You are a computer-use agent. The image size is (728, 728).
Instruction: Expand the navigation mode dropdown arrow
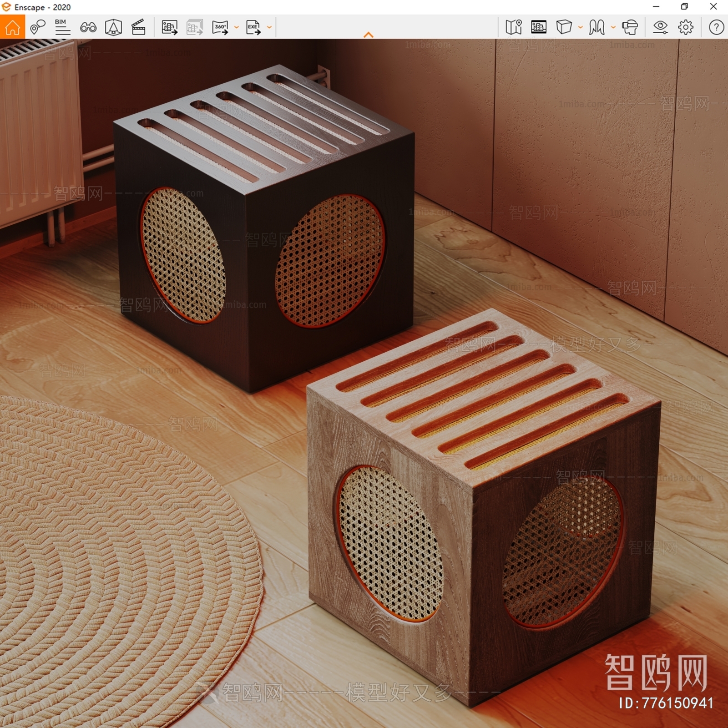[x=613, y=27]
